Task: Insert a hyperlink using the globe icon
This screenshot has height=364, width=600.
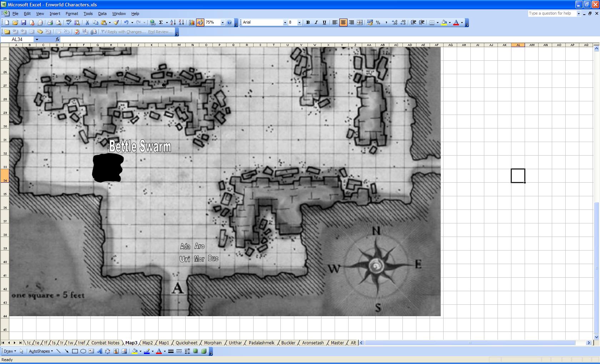Action: point(153,22)
